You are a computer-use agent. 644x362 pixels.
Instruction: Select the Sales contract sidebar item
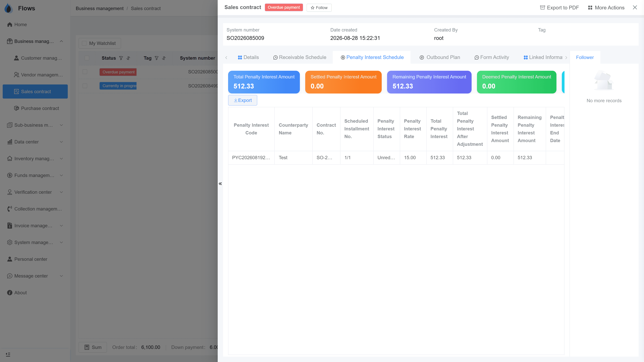[35, 92]
